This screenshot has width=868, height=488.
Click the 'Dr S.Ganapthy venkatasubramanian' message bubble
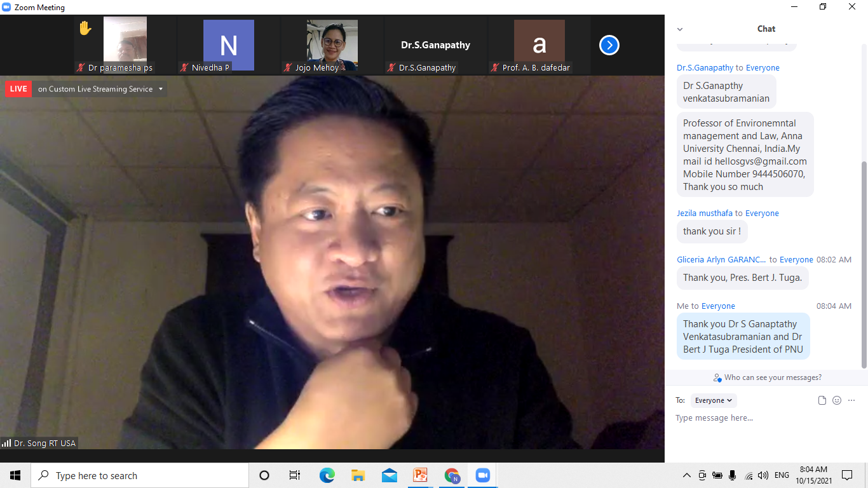pyautogui.click(x=726, y=92)
